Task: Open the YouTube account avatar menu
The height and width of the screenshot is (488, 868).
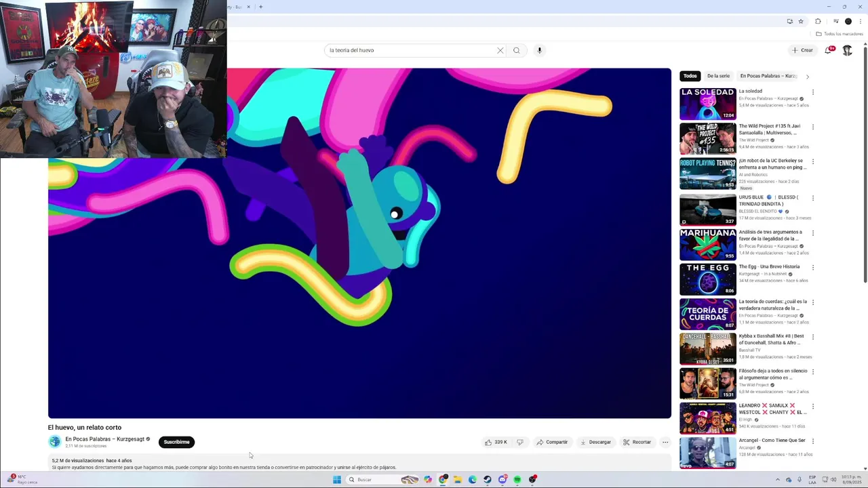Action: point(847,50)
